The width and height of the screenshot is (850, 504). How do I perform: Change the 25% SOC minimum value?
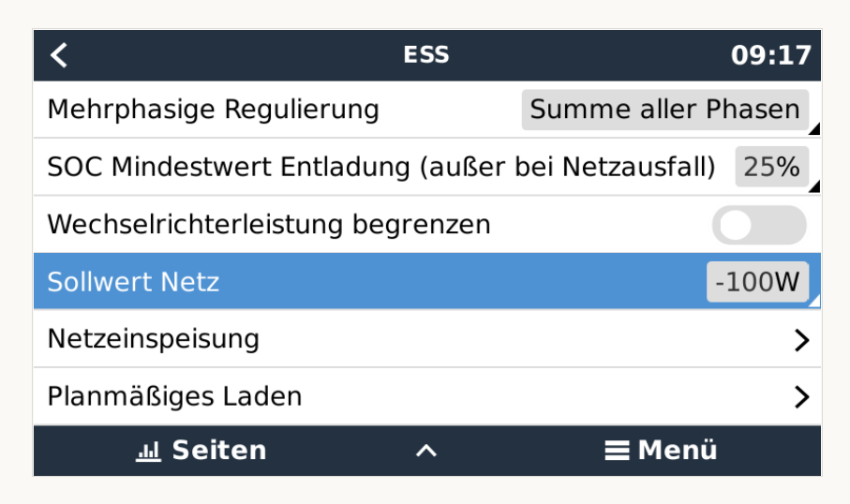[772, 167]
